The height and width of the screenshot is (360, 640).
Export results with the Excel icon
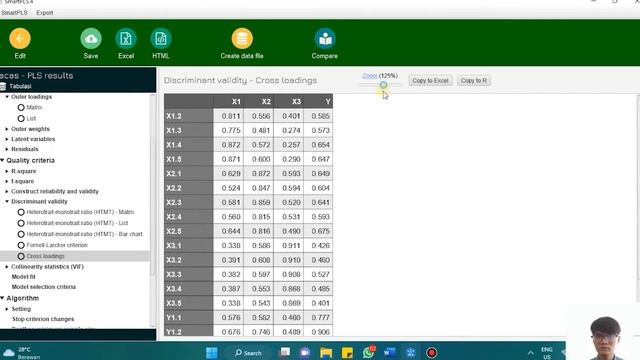tap(126, 38)
